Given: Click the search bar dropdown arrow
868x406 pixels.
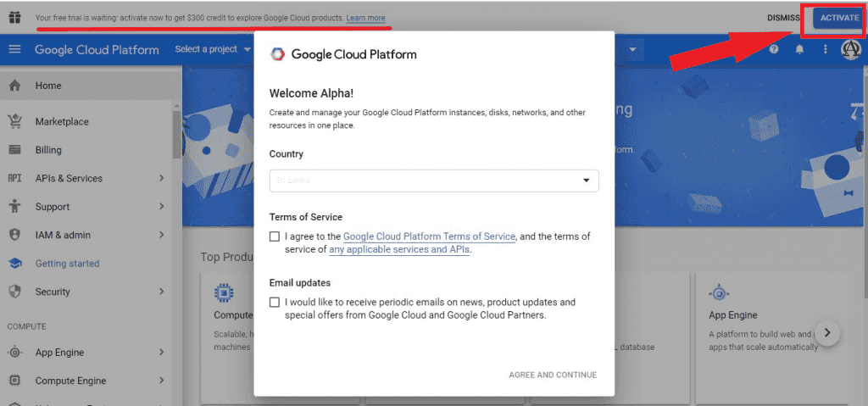Looking at the screenshot, I should click(x=632, y=50).
